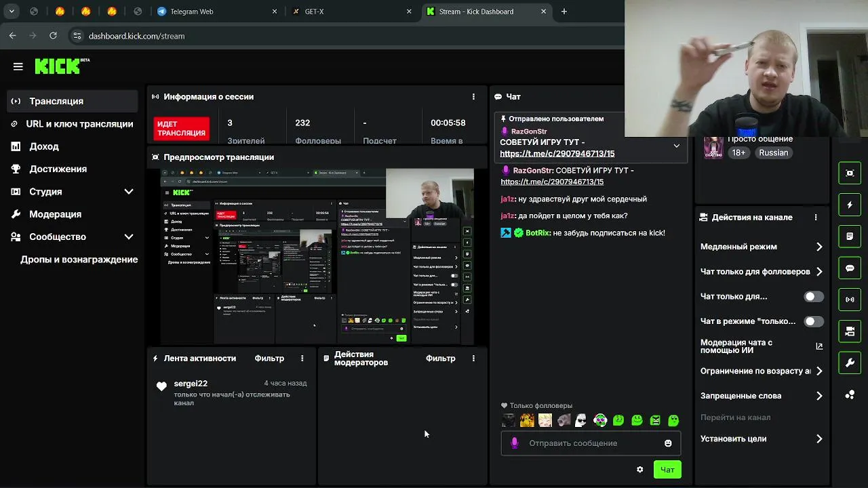This screenshot has height=488, width=868.
Task: Insert the green headphones heart-eyes emote
Action: (x=600, y=420)
